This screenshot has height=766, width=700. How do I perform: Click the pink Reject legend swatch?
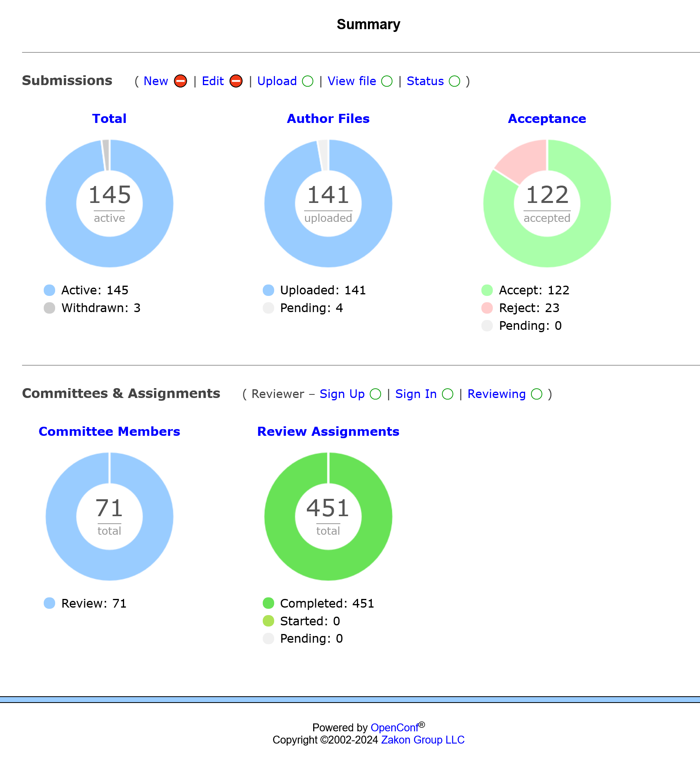(487, 308)
